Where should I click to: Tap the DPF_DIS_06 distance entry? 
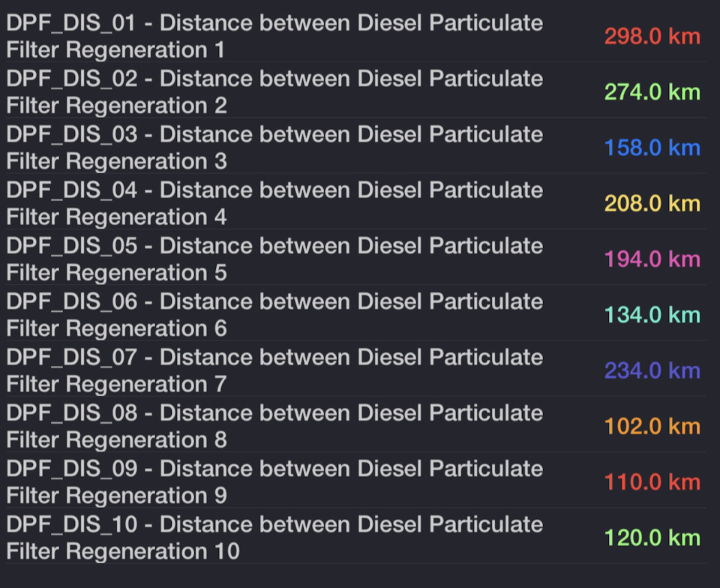[274, 314]
